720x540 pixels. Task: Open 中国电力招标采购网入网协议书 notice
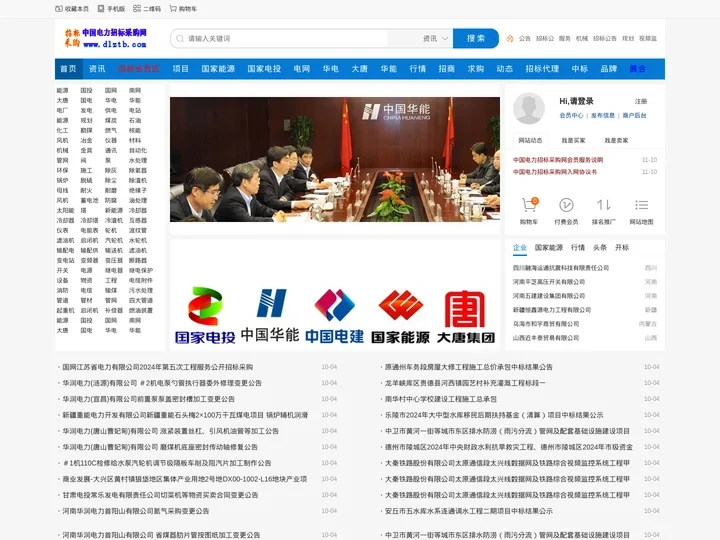pyautogui.click(x=555, y=172)
